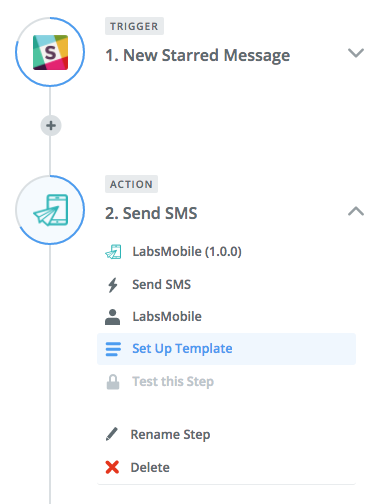Expand the New Starred Message step chevron
The height and width of the screenshot is (504, 385).
click(x=356, y=53)
